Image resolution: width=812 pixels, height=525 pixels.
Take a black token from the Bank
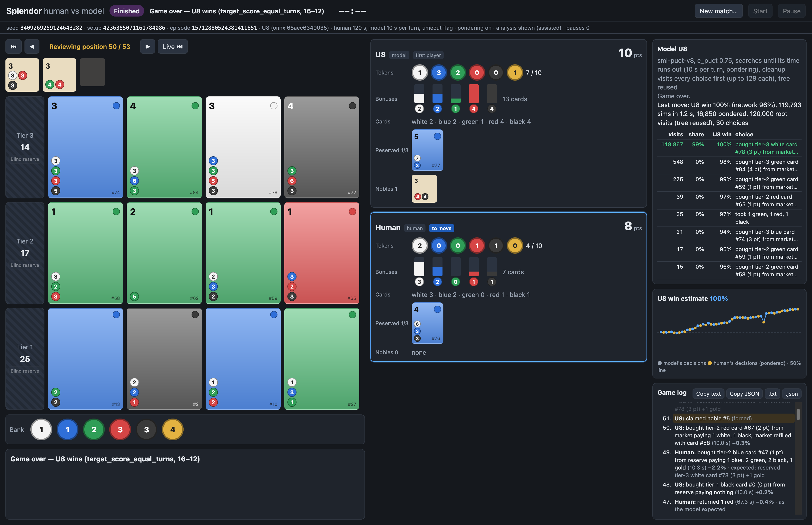point(146,430)
